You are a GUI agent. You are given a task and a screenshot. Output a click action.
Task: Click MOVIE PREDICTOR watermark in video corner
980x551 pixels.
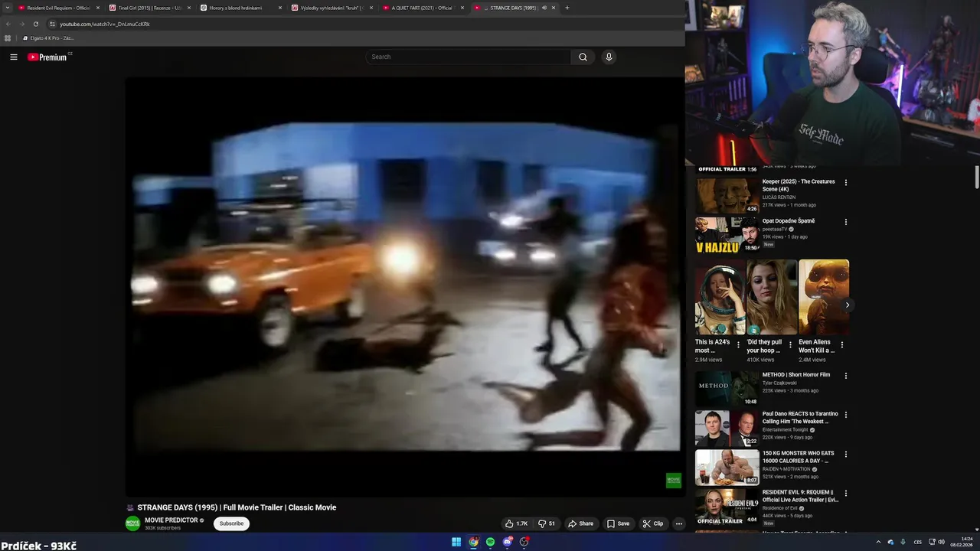(674, 481)
